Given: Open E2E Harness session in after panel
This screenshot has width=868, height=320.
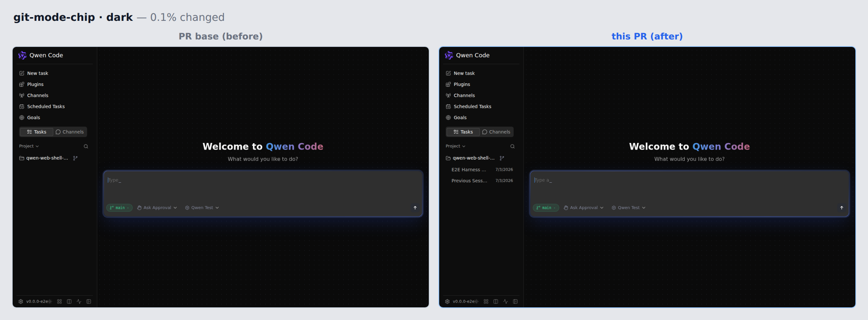Looking at the screenshot, I should point(482,170).
